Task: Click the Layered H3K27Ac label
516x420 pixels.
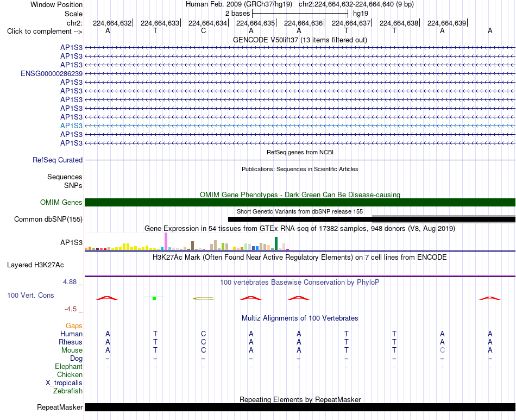Action: point(35,265)
